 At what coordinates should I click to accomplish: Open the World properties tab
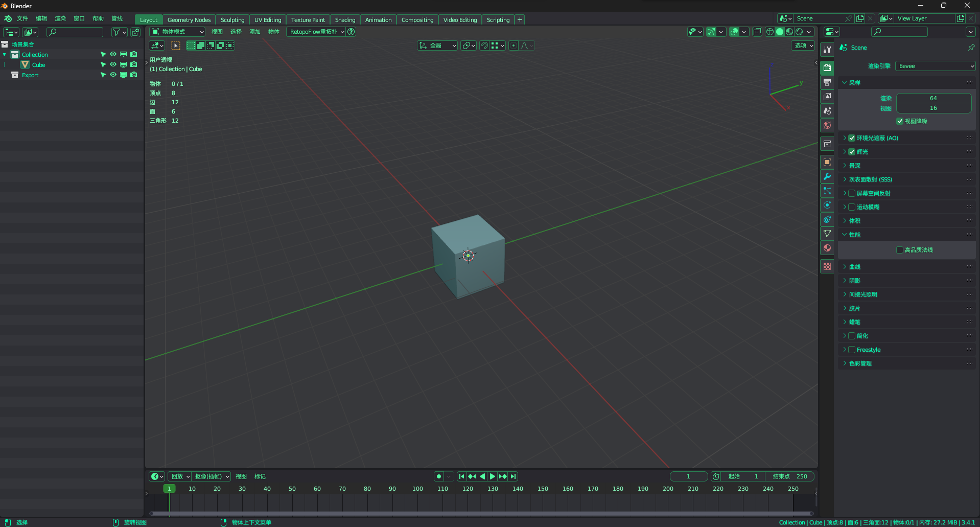click(x=827, y=125)
